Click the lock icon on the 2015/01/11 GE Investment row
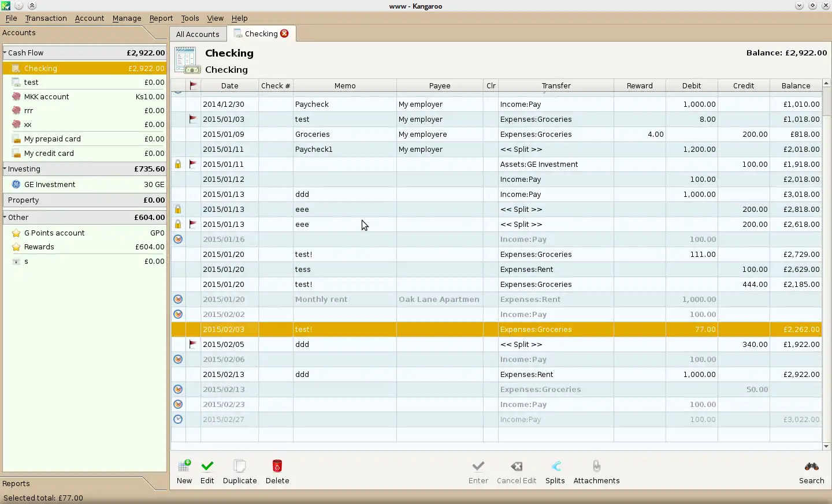The image size is (832, 504). click(x=178, y=164)
